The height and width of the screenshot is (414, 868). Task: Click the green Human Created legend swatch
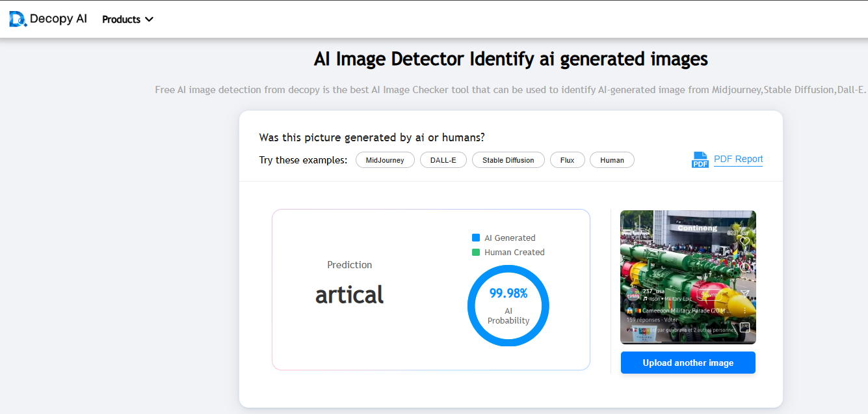click(x=476, y=253)
